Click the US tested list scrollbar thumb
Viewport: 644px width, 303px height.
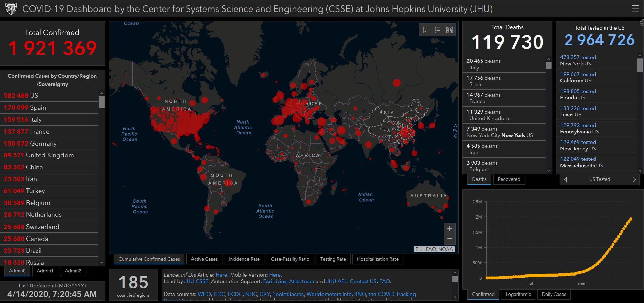(x=640, y=65)
